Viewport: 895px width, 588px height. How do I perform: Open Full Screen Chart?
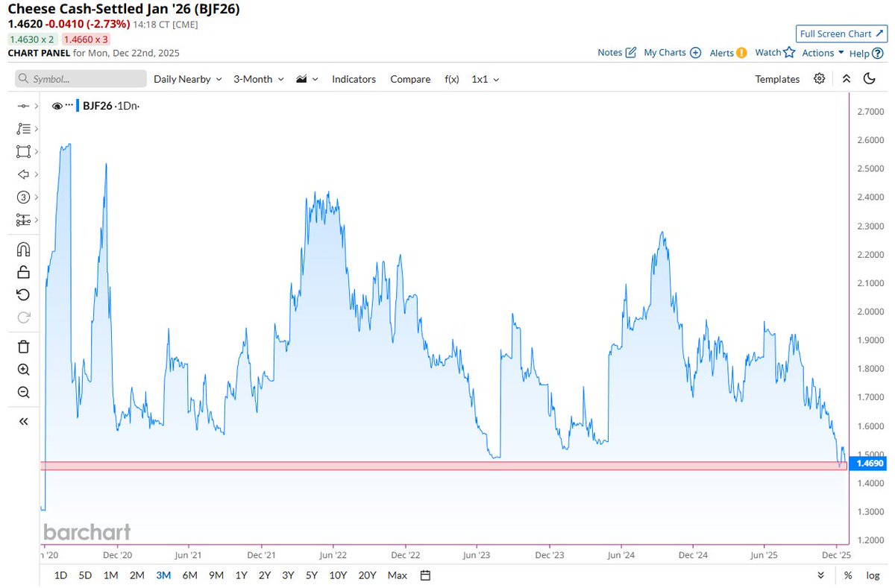click(840, 34)
